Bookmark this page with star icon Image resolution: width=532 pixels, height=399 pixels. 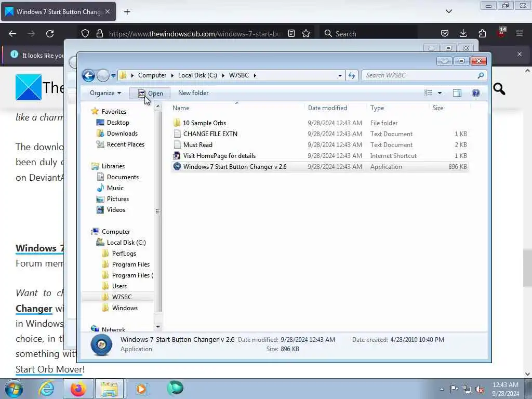point(306,33)
